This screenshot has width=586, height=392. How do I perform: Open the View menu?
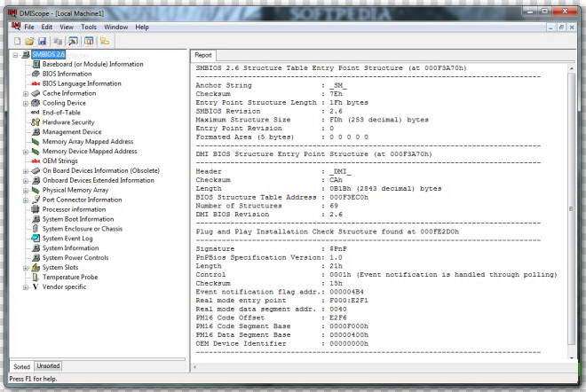pos(67,27)
